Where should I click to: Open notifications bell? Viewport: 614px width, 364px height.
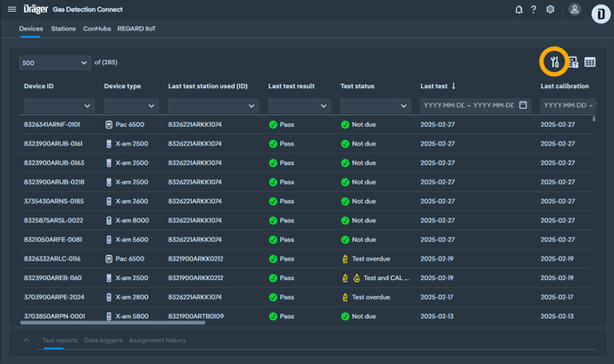point(519,10)
